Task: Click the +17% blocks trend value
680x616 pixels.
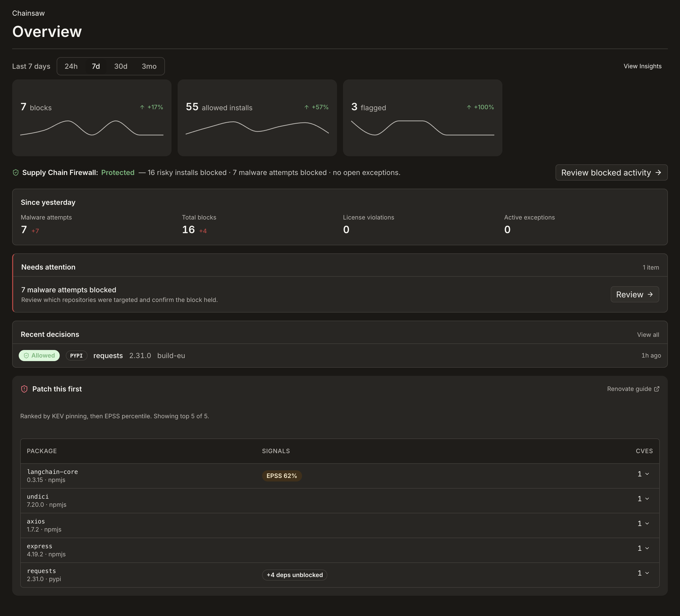Action: tap(155, 107)
